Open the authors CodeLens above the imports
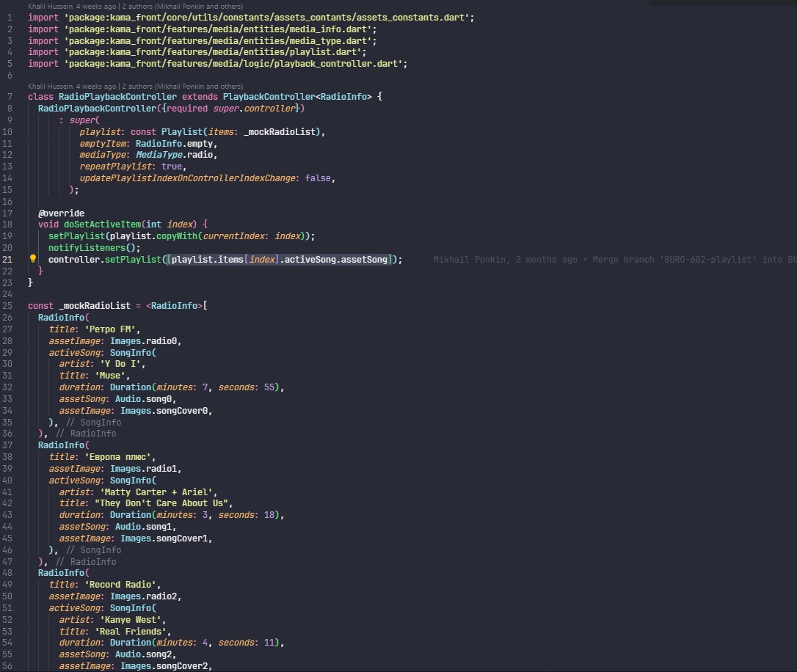 135,7
